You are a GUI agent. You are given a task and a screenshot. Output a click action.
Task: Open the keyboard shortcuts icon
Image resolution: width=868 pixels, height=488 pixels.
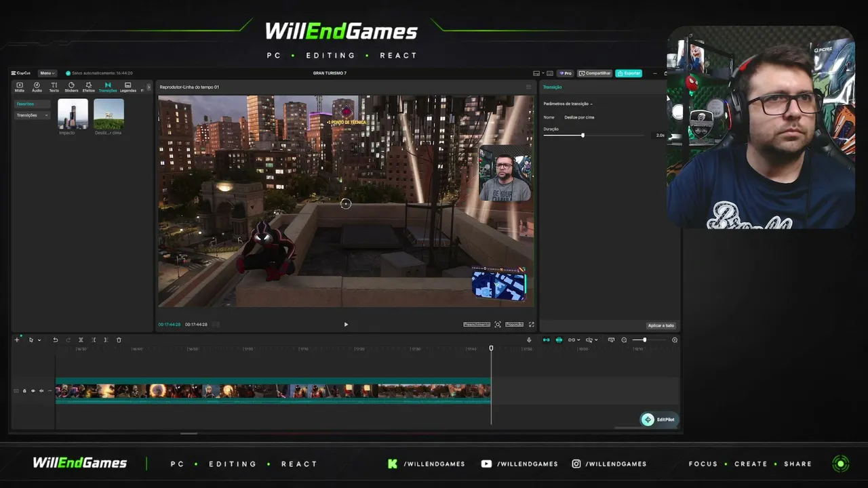pos(550,73)
